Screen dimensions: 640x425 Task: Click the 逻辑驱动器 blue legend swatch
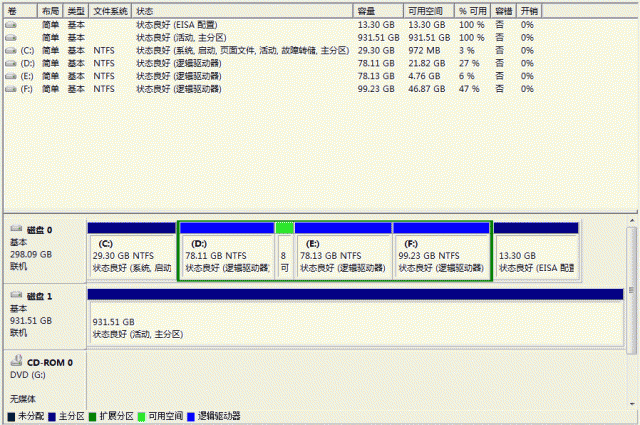point(191,416)
